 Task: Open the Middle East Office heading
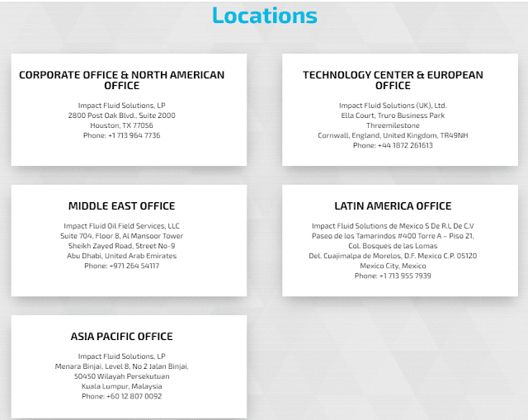coord(121,205)
